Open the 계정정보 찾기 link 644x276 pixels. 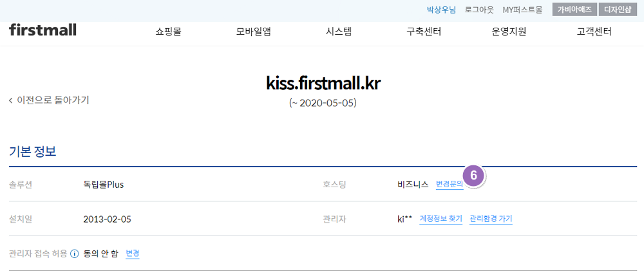click(x=441, y=219)
